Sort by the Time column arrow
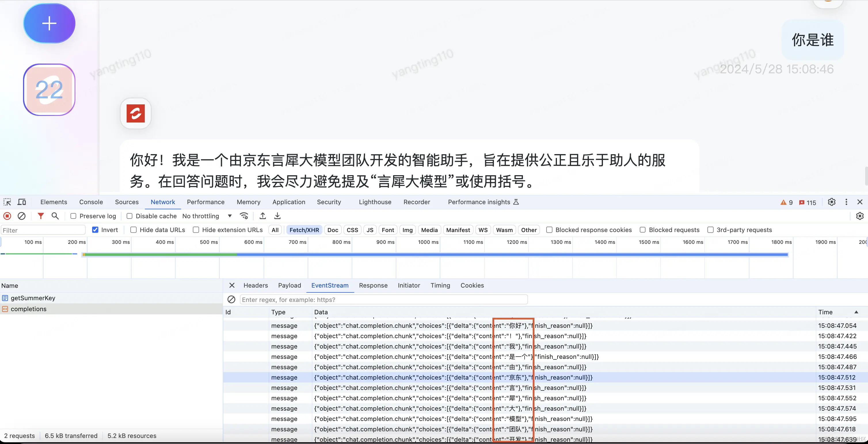 [856, 312]
